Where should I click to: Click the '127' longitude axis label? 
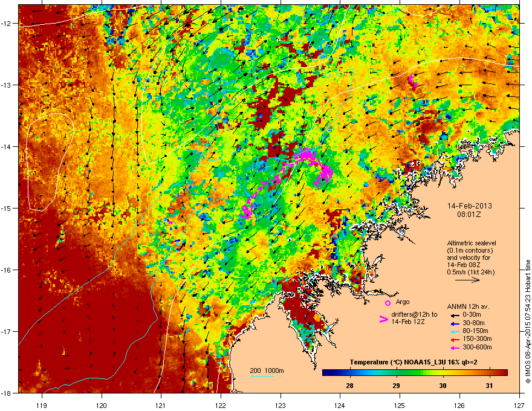coord(519,405)
